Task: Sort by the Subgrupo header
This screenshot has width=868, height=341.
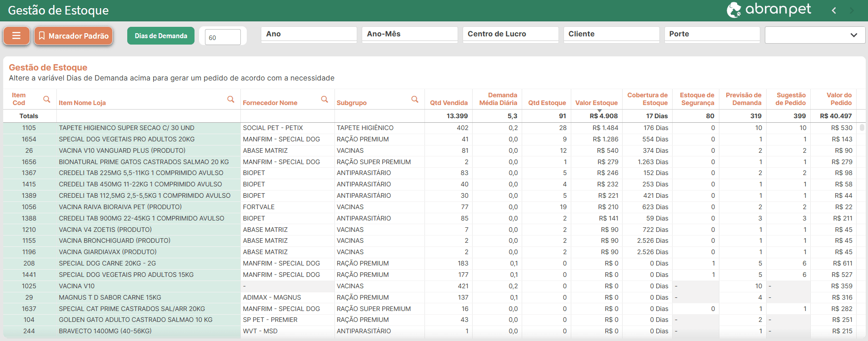Action: pyautogui.click(x=352, y=103)
